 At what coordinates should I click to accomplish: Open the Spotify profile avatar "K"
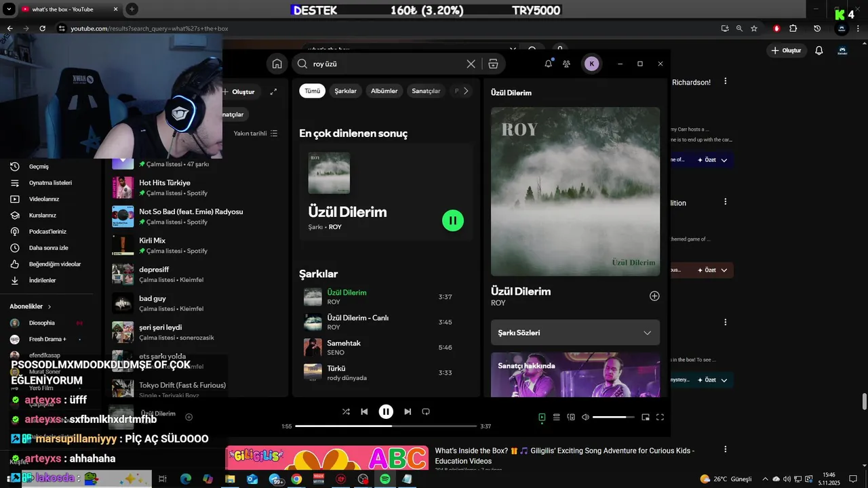(x=591, y=64)
